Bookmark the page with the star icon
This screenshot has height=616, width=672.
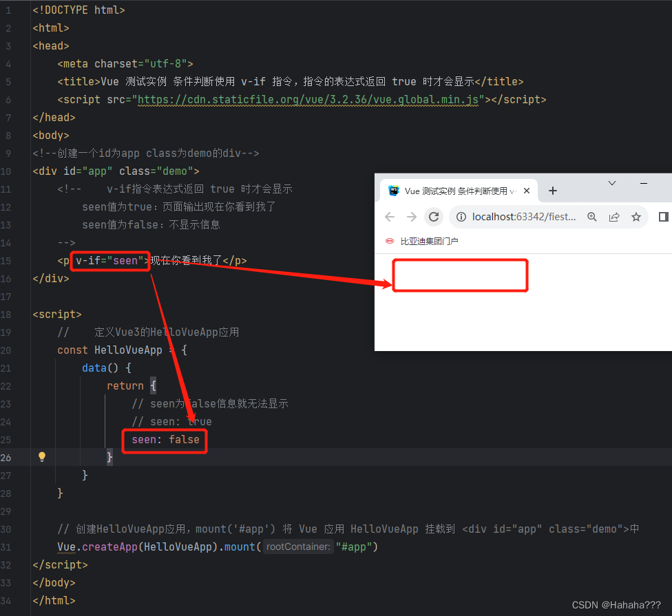[x=636, y=217]
